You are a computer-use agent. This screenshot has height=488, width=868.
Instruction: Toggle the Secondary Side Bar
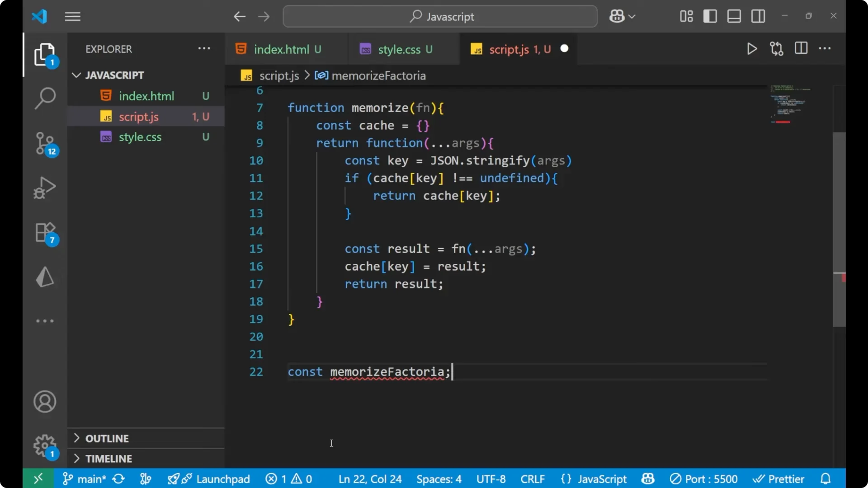[758, 16]
